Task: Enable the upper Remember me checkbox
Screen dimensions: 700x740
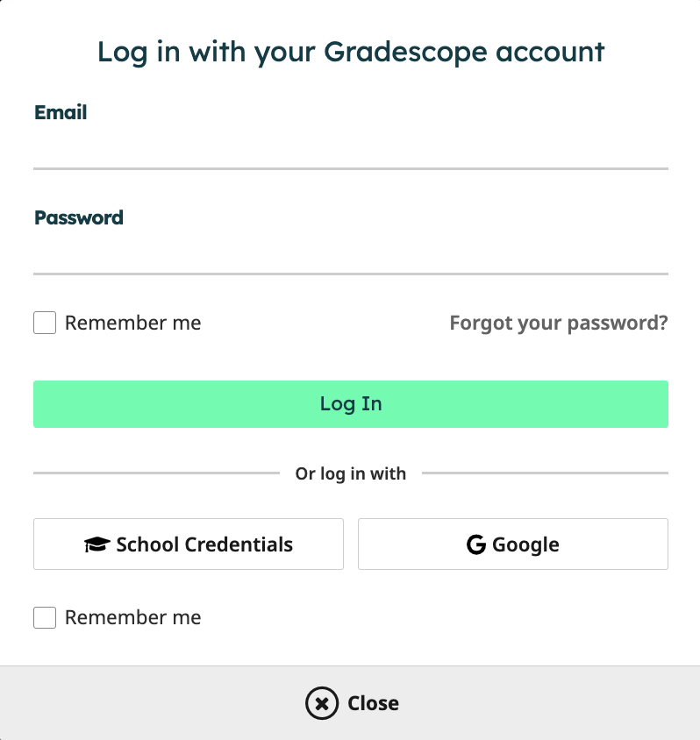Action: tap(44, 323)
